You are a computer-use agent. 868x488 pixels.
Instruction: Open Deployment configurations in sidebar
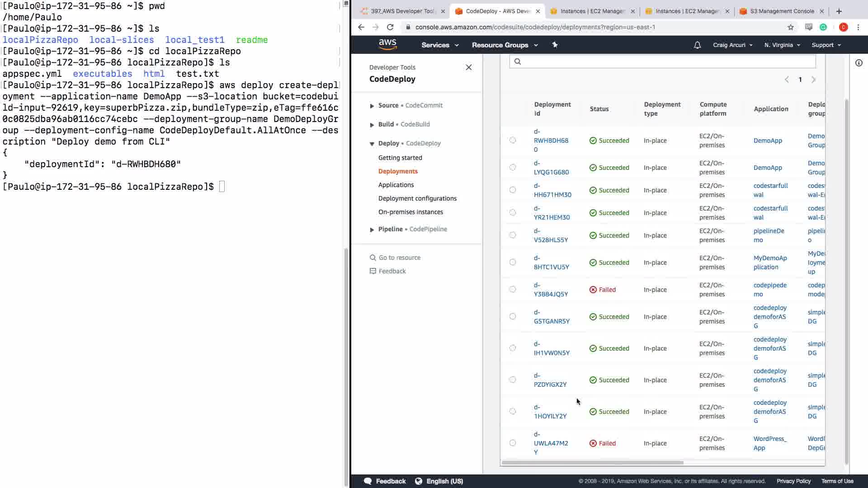click(x=417, y=198)
